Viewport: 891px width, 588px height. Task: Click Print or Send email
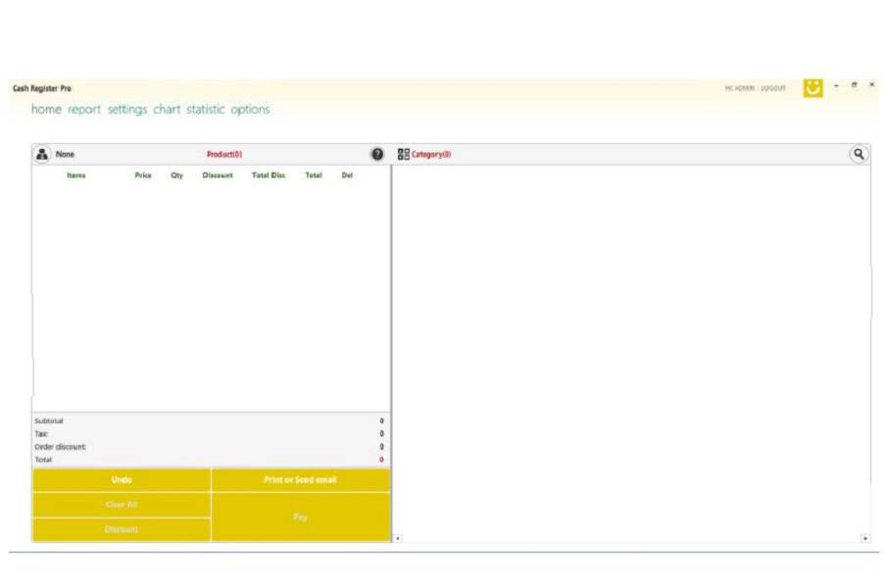coord(299,479)
